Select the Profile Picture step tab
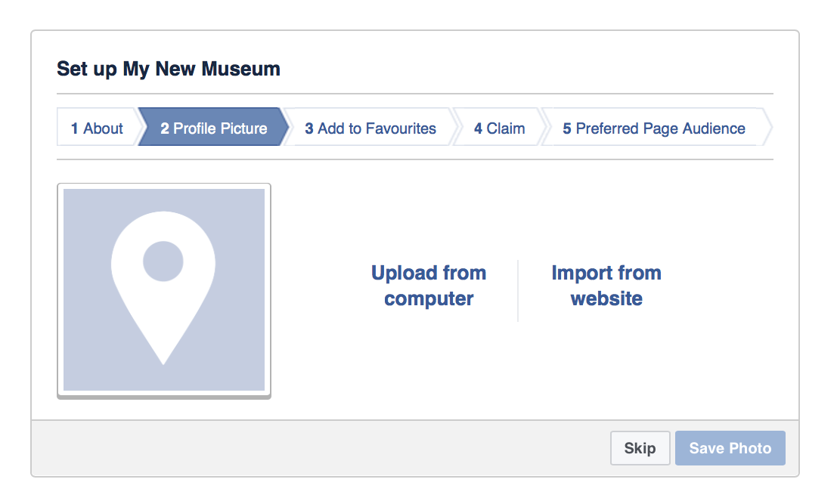The image size is (837, 504). (x=213, y=127)
